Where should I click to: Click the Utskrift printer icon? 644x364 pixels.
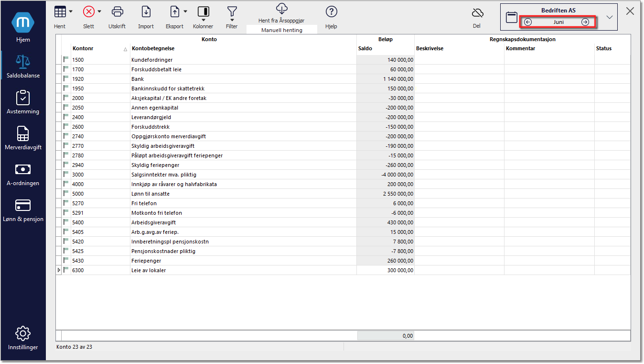(117, 11)
